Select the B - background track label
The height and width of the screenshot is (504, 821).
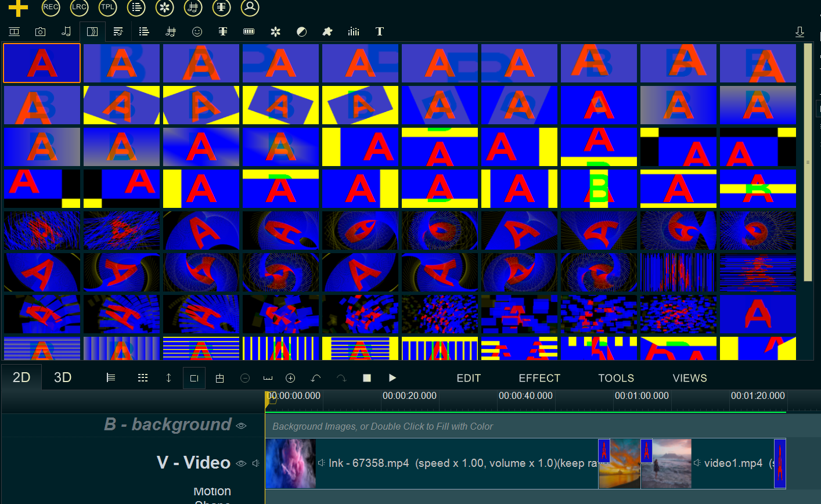tap(168, 424)
